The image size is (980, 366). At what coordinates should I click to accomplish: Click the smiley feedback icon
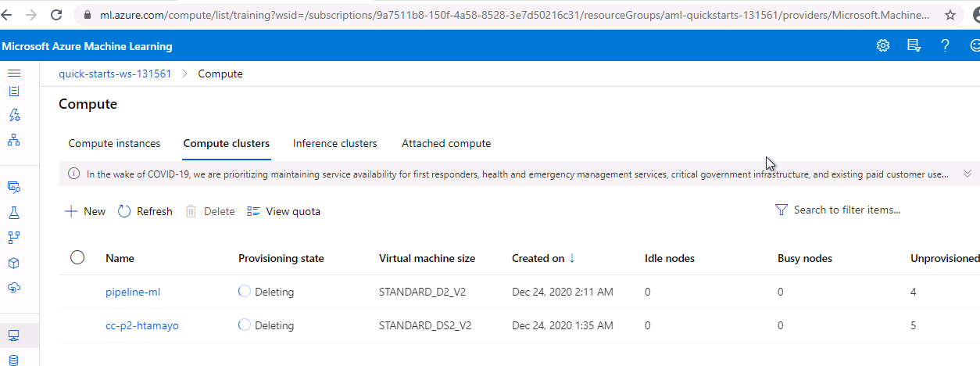[975, 45]
